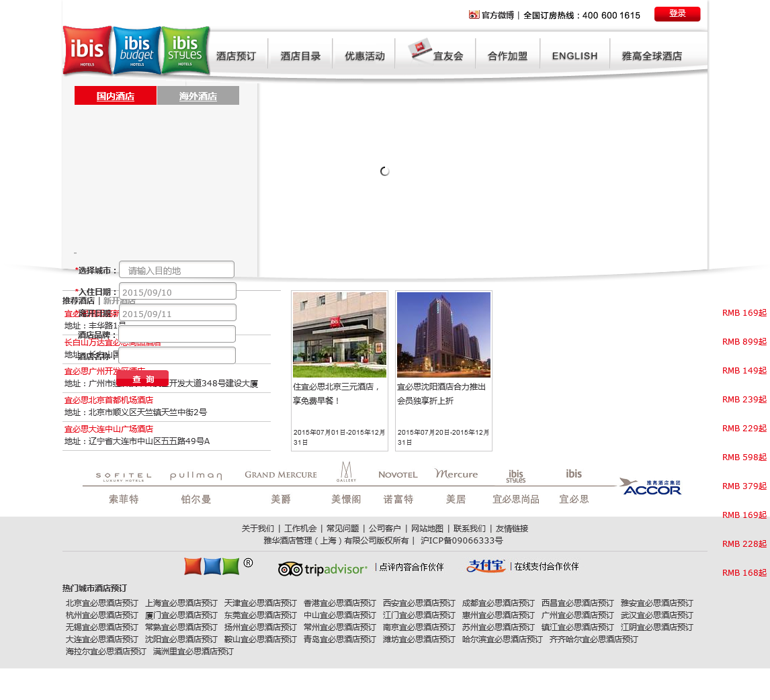Select the 国内酒店 tab
The width and height of the screenshot is (770, 700).
116,95
